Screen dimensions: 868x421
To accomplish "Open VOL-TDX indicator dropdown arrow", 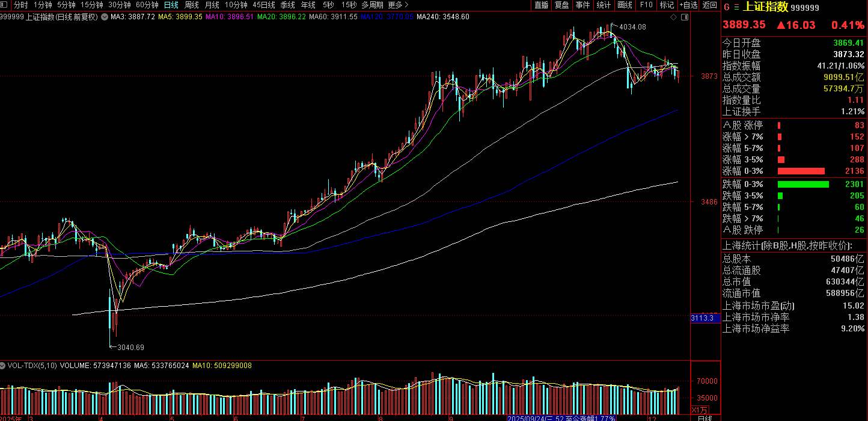I will tap(2, 365).
